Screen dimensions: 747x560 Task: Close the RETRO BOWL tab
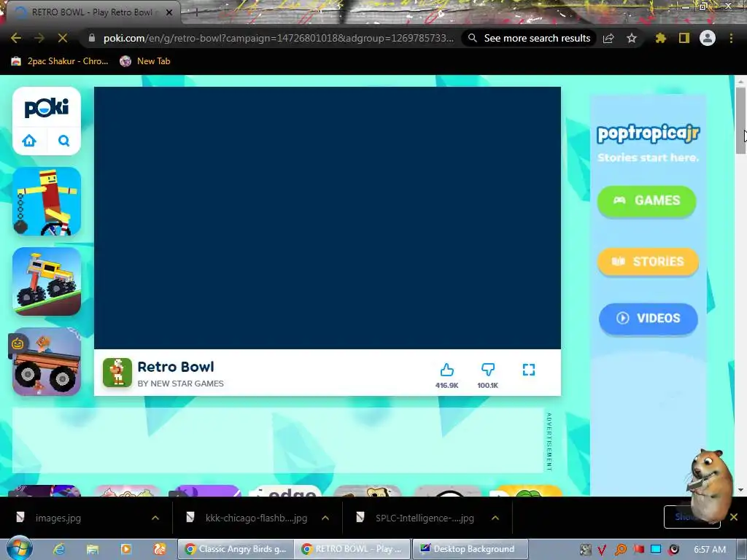pos(169,12)
